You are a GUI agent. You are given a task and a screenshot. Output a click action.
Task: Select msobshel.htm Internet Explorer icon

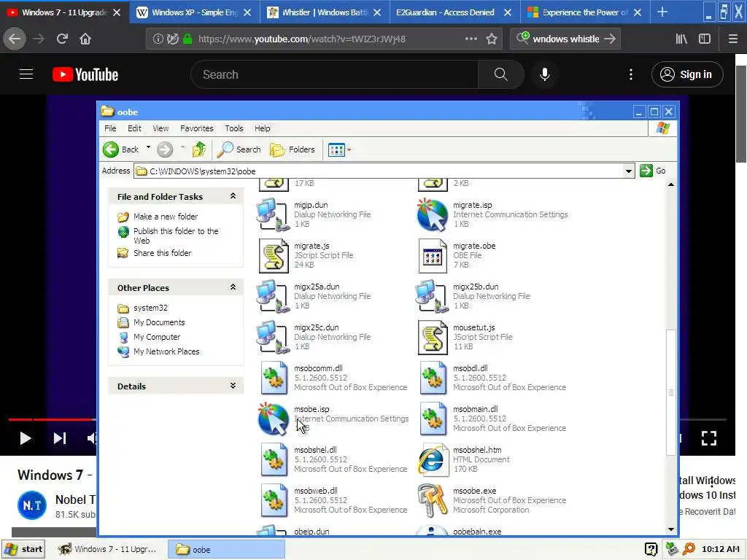click(x=433, y=460)
